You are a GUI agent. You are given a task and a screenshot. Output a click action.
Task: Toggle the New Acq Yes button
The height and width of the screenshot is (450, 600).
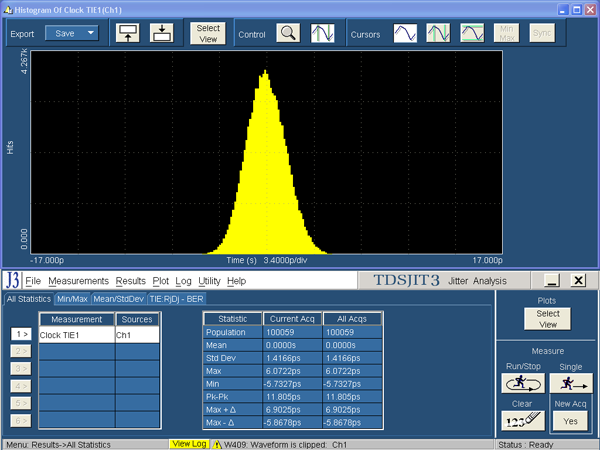[x=570, y=422]
